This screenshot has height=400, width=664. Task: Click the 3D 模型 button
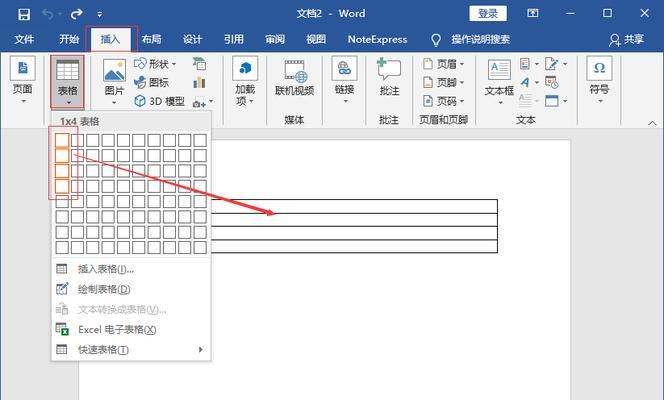159,101
